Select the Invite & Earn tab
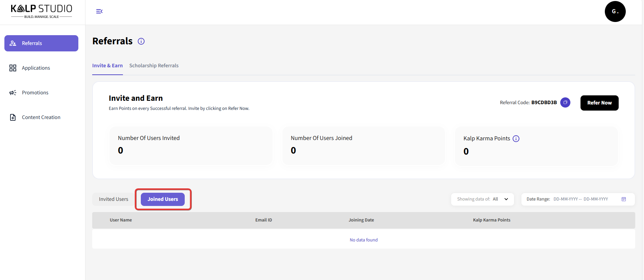Image resolution: width=644 pixels, height=280 pixels. [107, 66]
